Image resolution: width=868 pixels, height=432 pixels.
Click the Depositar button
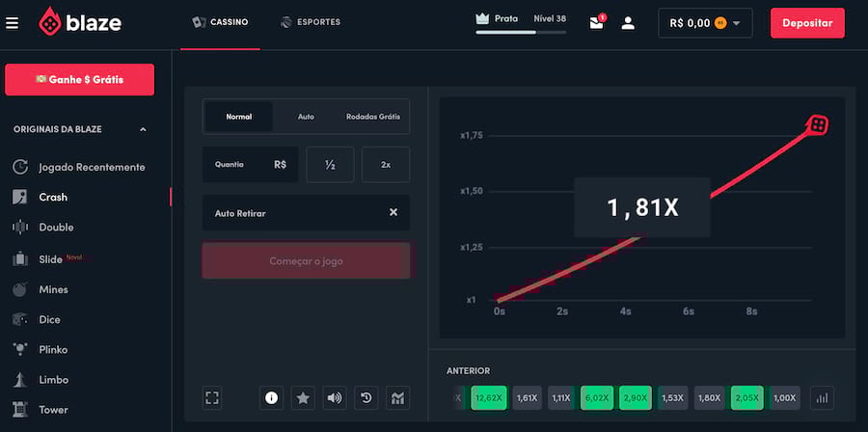[x=807, y=23]
